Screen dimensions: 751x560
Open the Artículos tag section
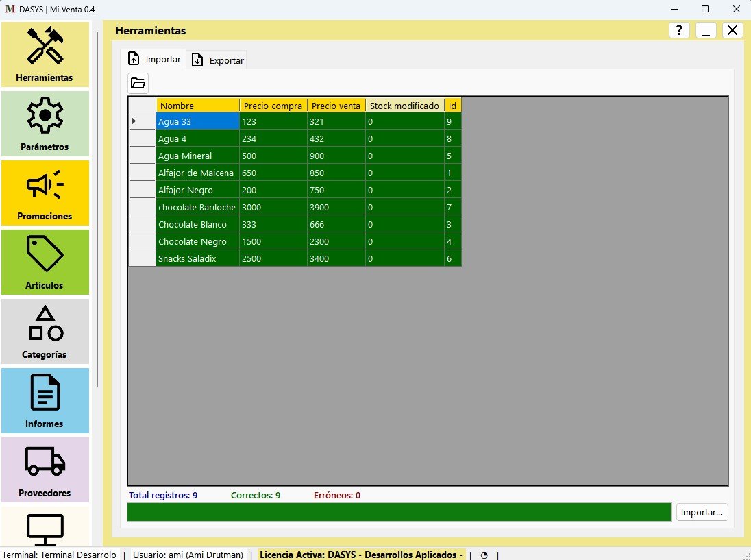[45, 262]
